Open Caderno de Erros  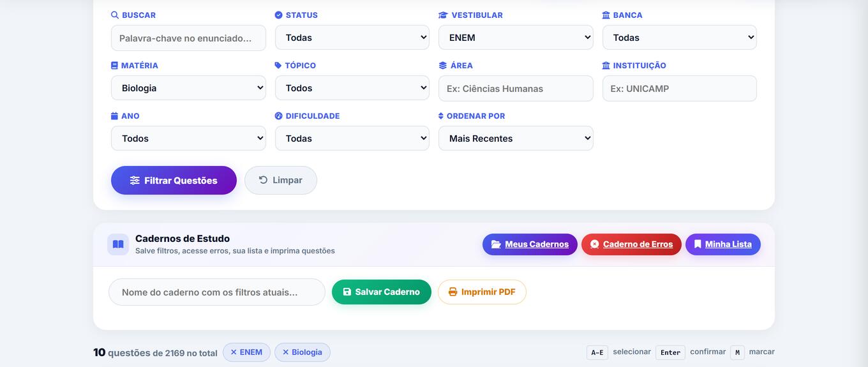click(631, 244)
